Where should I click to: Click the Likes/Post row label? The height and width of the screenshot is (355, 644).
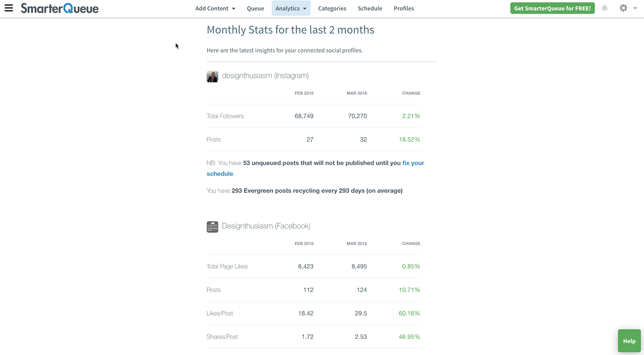[x=220, y=313]
